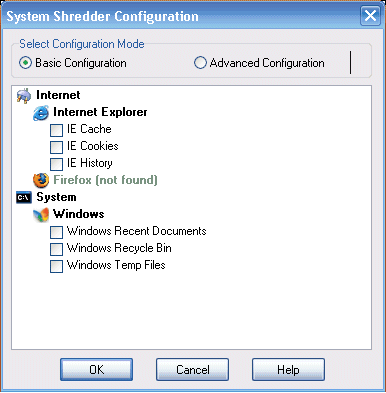Enable the IE Cache checkbox
Screen dimensions: 386x393
(56, 130)
